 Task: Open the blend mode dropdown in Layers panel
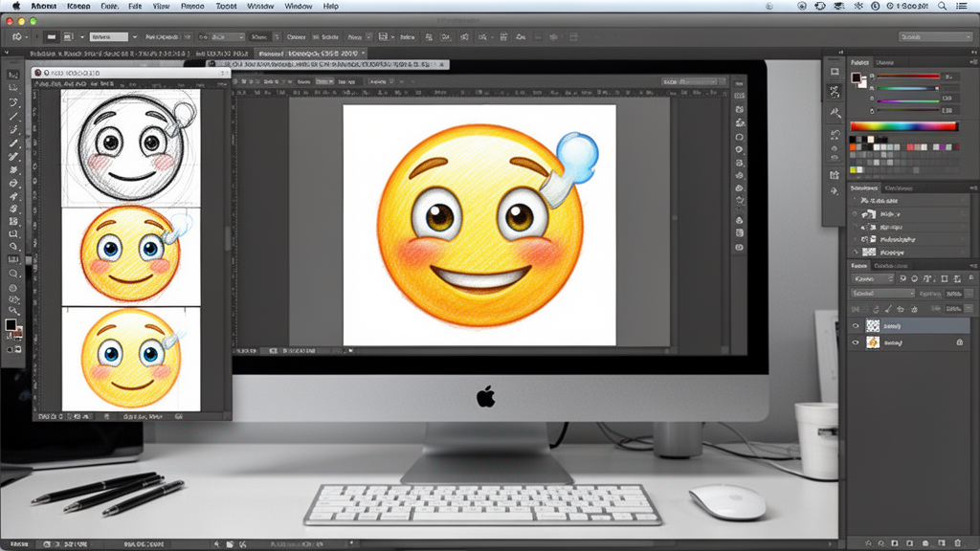point(882,293)
